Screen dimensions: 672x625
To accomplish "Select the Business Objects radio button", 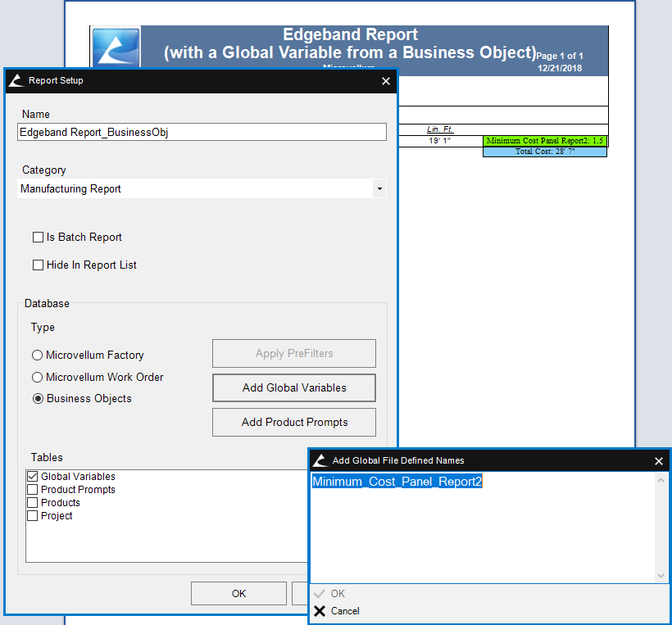I will tap(38, 398).
